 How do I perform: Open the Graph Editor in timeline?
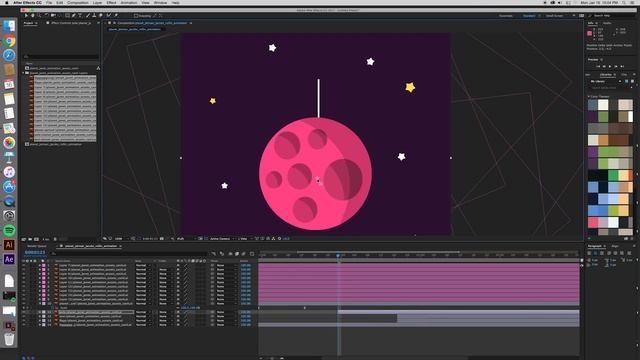click(x=252, y=253)
